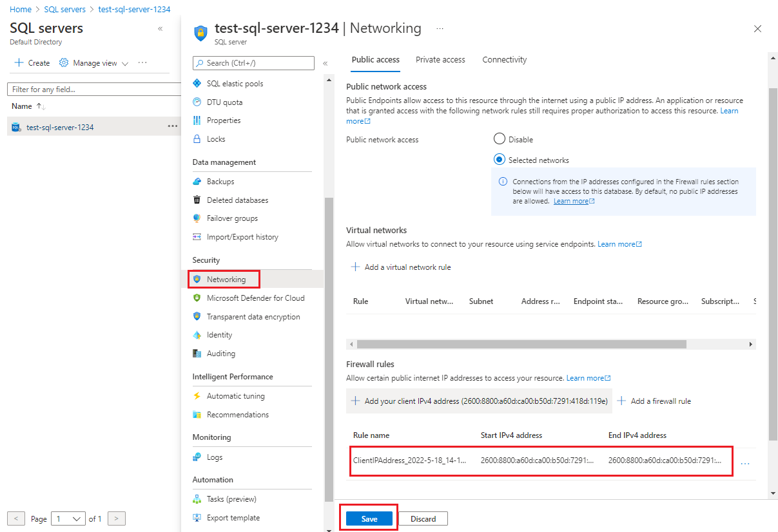
Task: Discard networking changes
Action: [x=423, y=519]
